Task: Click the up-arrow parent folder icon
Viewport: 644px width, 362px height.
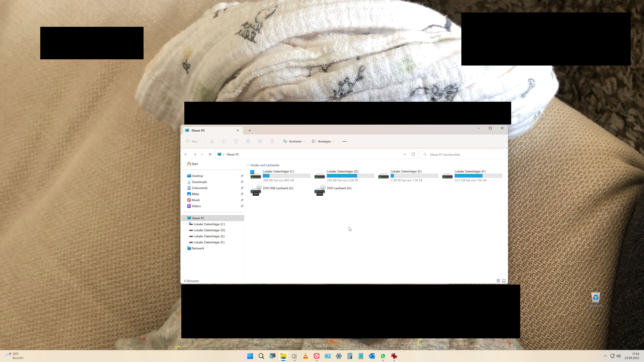Action: coord(210,154)
